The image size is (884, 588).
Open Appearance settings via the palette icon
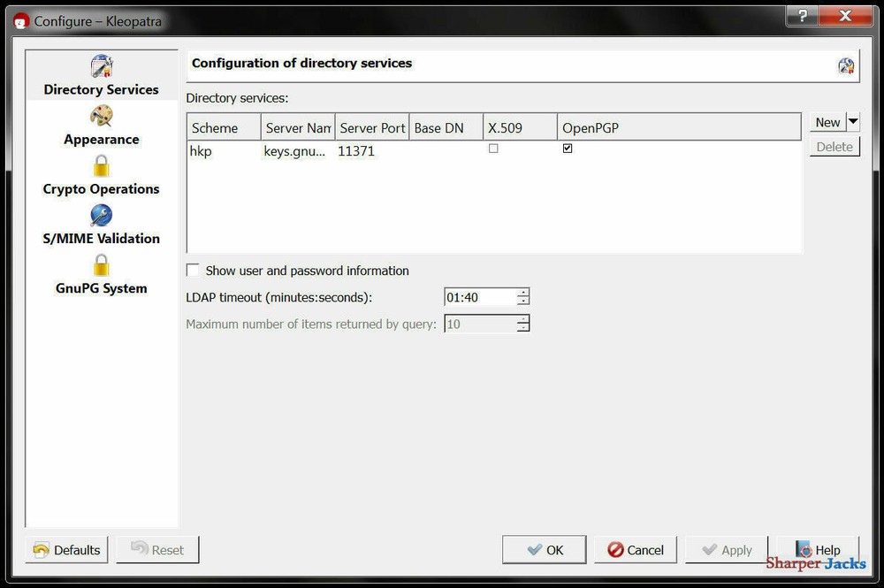pyautogui.click(x=100, y=115)
